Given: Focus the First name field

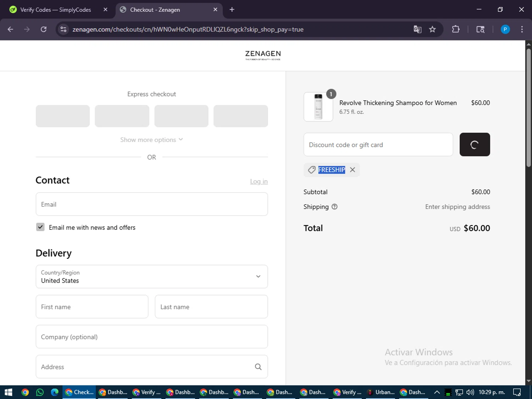Looking at the screenshot, I should click(x=92, y=307).
